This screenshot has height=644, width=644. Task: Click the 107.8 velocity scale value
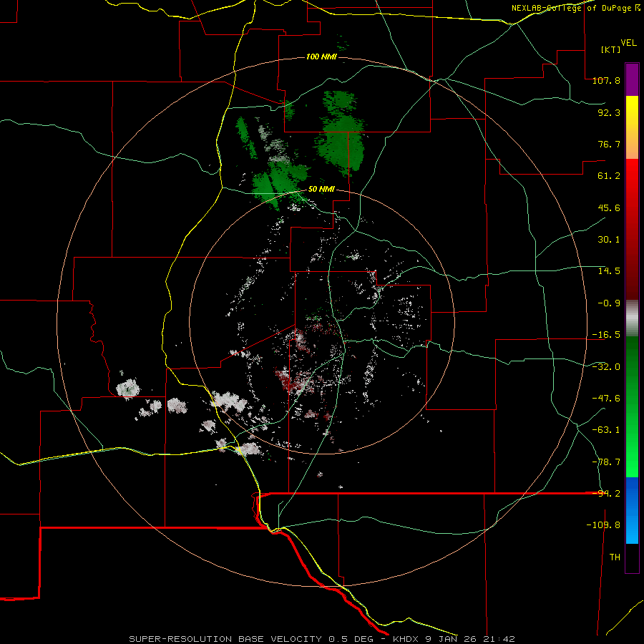coord(606,80)
